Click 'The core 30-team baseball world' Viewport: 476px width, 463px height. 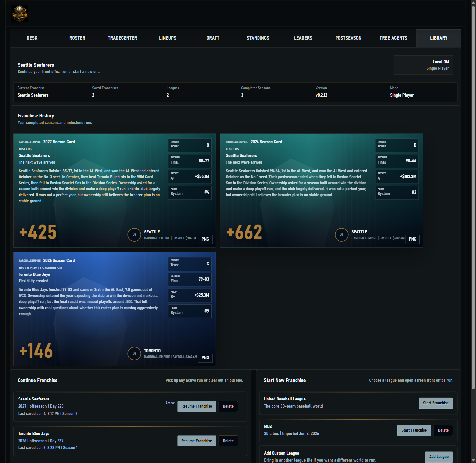click(294, 406)
